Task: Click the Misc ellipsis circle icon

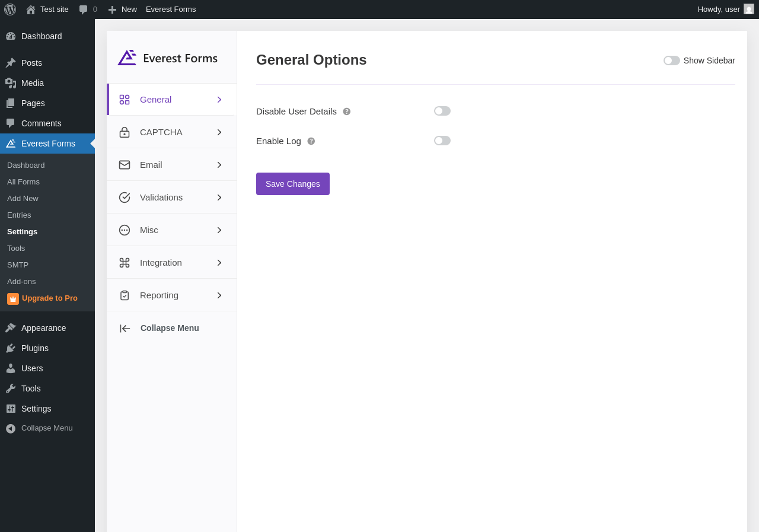Action: [125, 230]
